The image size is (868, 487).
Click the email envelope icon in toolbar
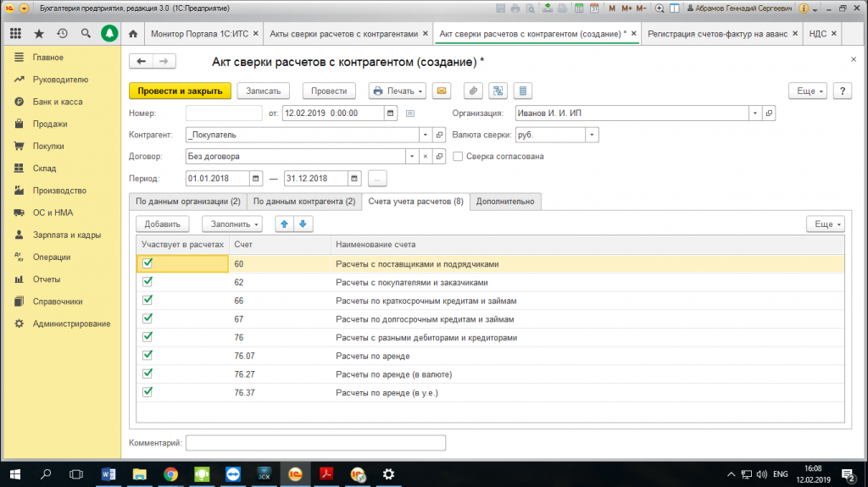click(x=441, y=91)
